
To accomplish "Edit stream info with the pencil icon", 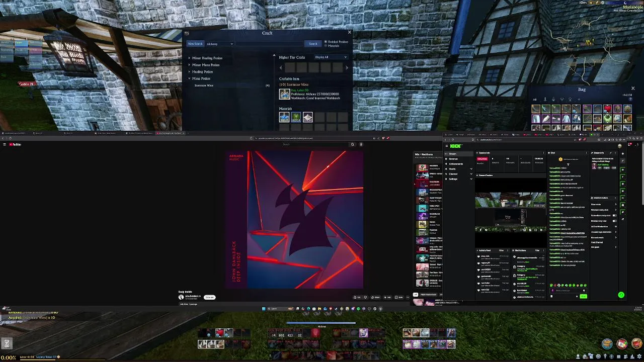I will point(610,153).
